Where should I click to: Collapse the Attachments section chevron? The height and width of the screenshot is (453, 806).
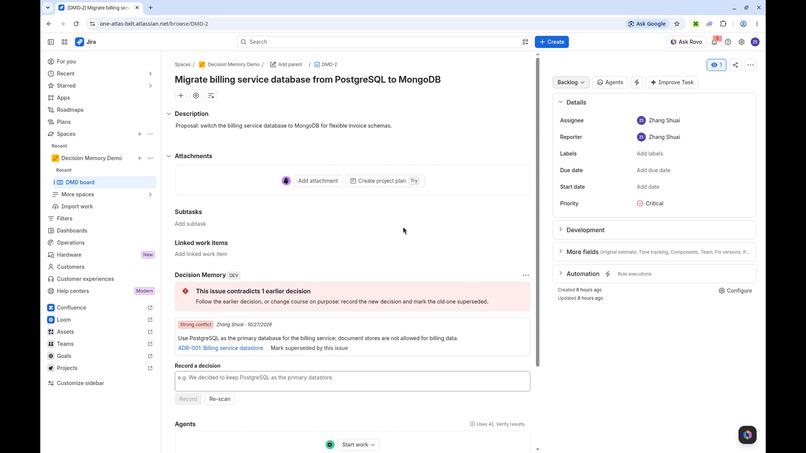(169, 156)
